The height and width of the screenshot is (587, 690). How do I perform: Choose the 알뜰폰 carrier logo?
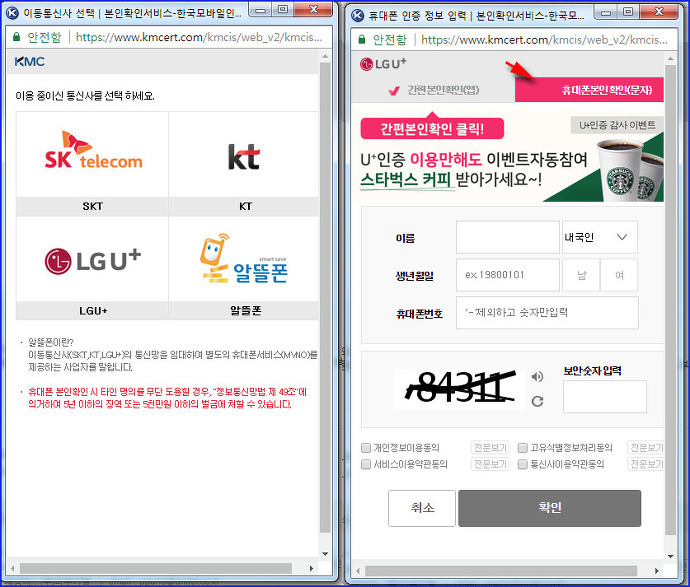(x=243, y=258)
